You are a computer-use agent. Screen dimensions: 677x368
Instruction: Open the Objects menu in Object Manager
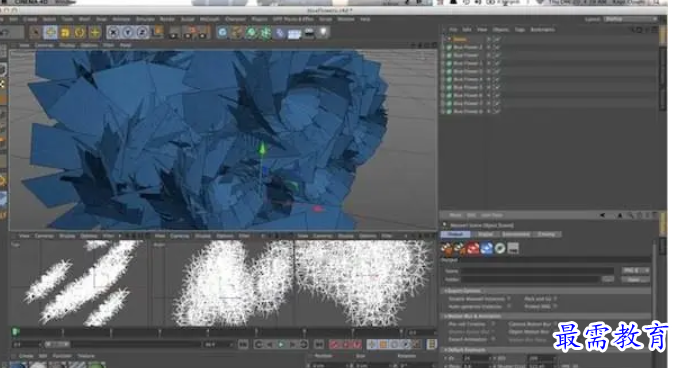pos(501,30)
